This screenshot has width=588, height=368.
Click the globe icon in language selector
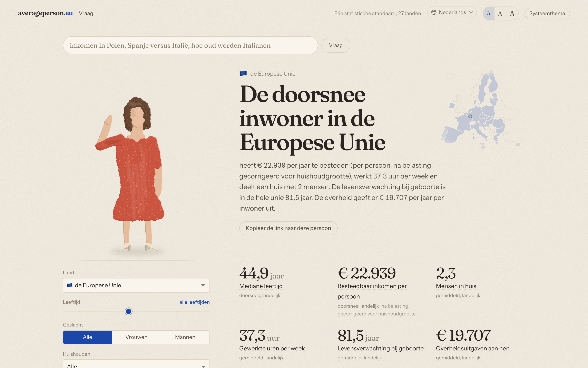[x=434, y=12]
